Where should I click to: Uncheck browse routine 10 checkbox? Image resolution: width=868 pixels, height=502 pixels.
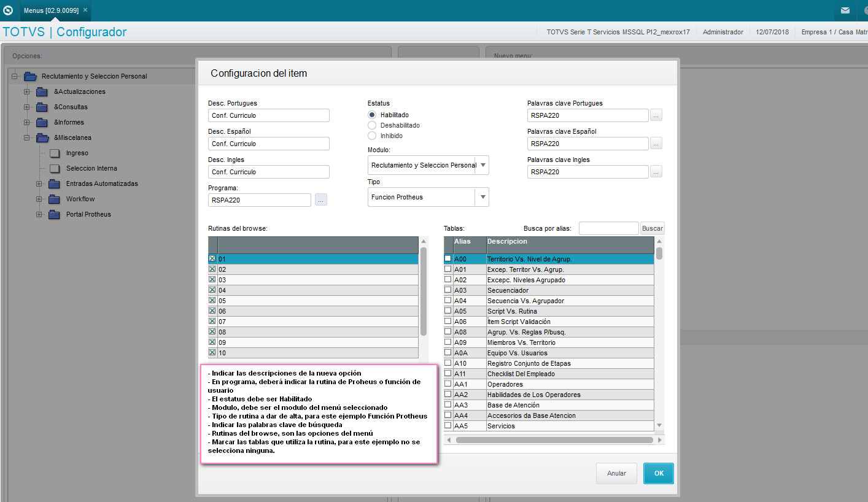click(212, 353)
